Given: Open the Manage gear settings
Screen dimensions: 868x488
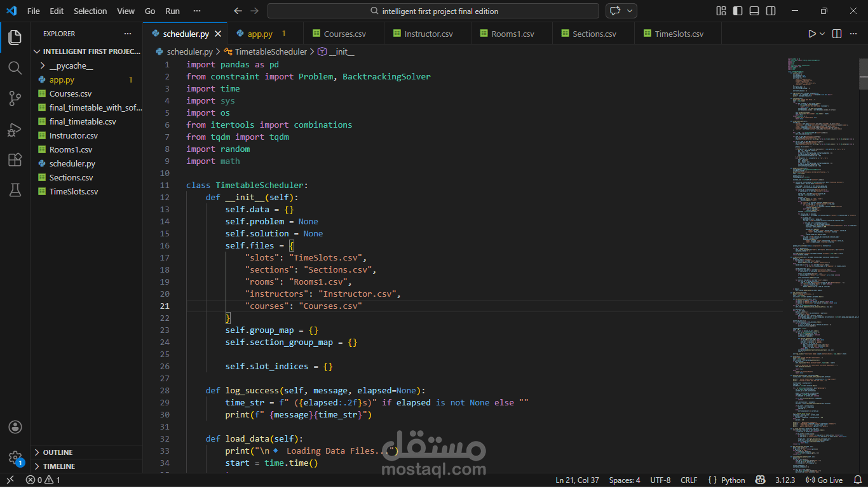Looking at the screenshot, I should [15, 457].
